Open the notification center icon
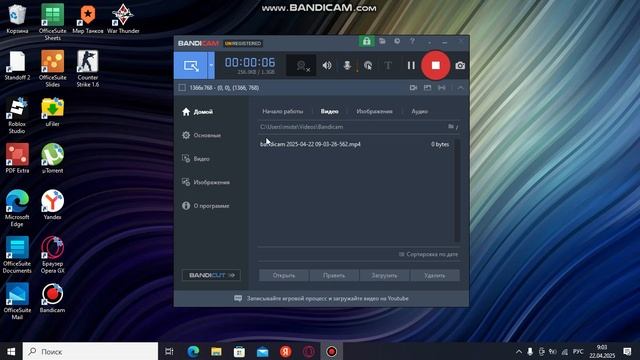Viewport: 640px width, 360px height. (627, 351)
